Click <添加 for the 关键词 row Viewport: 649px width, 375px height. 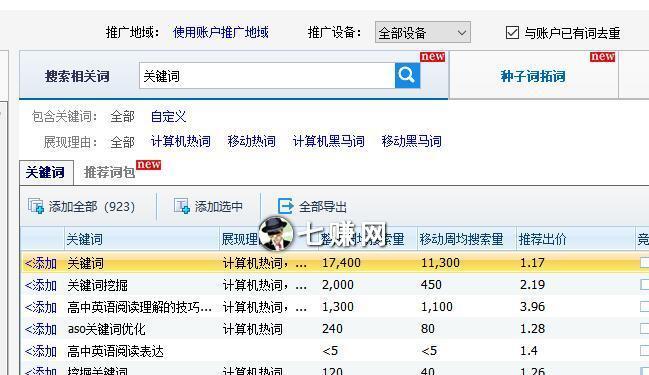(x=41, y=263)
